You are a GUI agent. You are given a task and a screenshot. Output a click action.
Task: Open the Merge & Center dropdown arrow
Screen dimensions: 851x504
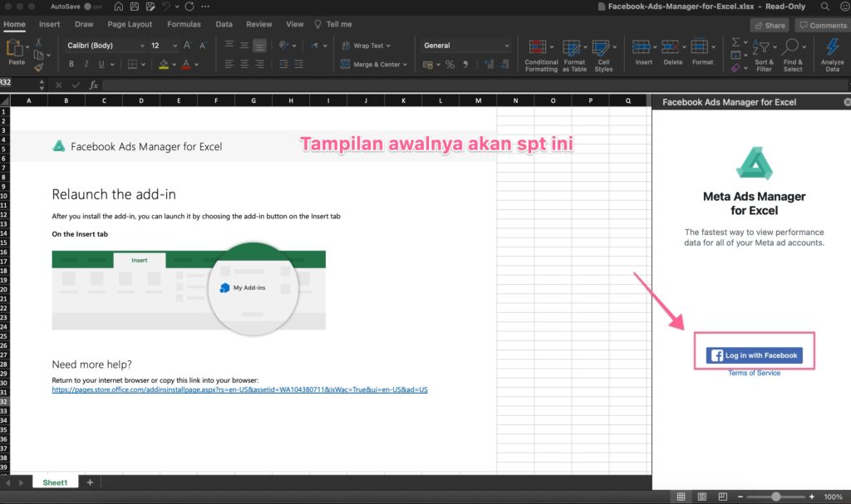point(405,64)
